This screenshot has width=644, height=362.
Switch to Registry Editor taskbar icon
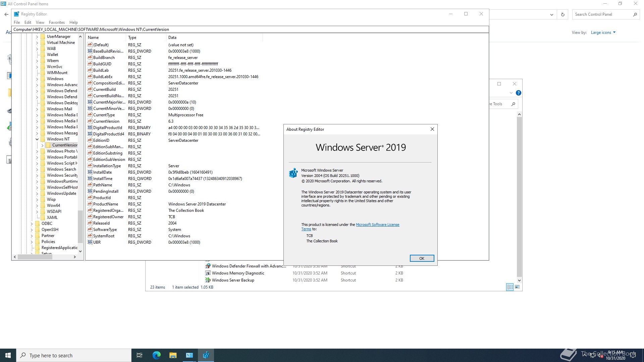[x=206, y=355]
